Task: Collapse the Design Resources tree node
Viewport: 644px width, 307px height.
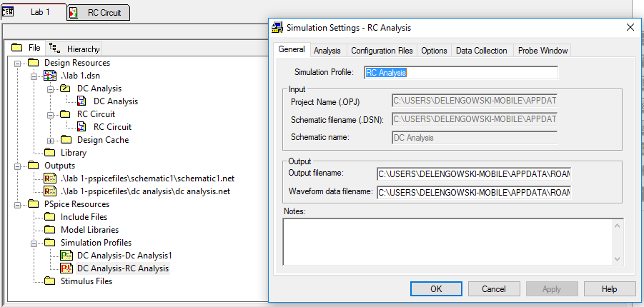Action: (x=17, y=64)
